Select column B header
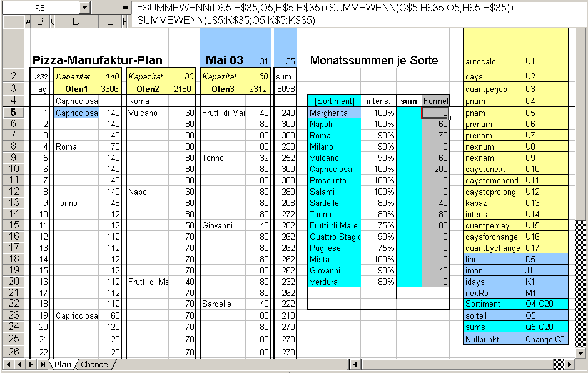The height and width of the screenshot is (373, 588). pyautogui.click(x=40, y=22)
